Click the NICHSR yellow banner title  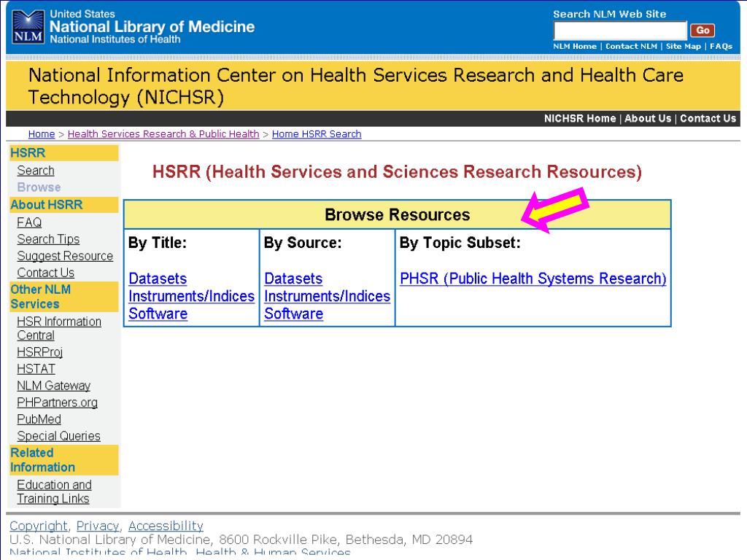[356, 86]
